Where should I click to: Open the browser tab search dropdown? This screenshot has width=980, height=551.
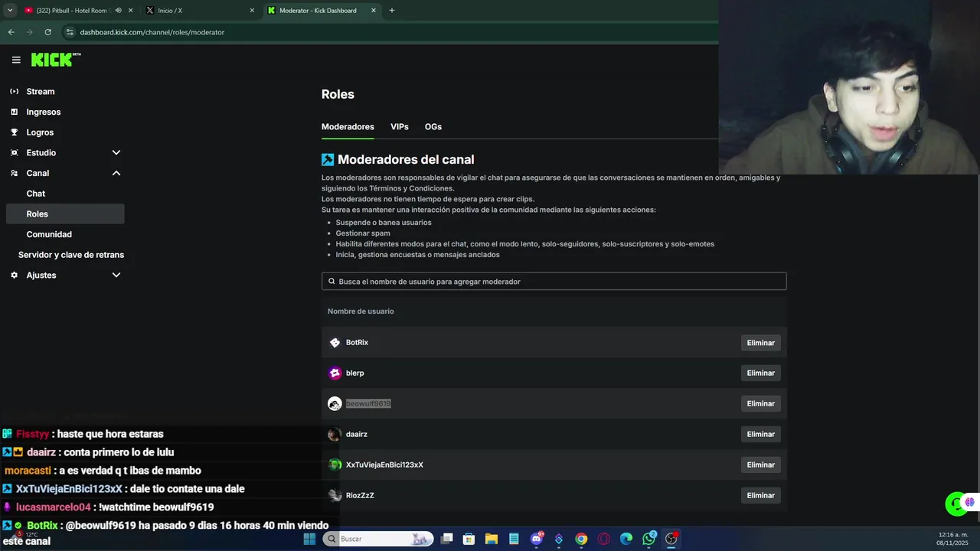pyautogui.click(x=10, y=10)
